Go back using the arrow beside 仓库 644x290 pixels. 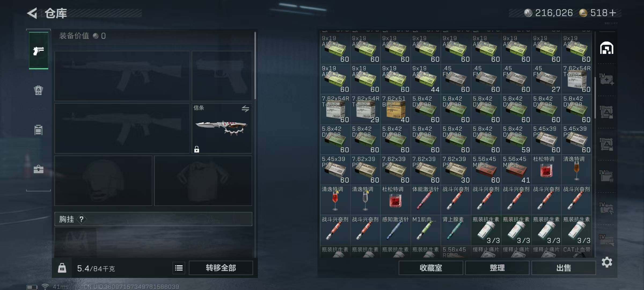32,13
